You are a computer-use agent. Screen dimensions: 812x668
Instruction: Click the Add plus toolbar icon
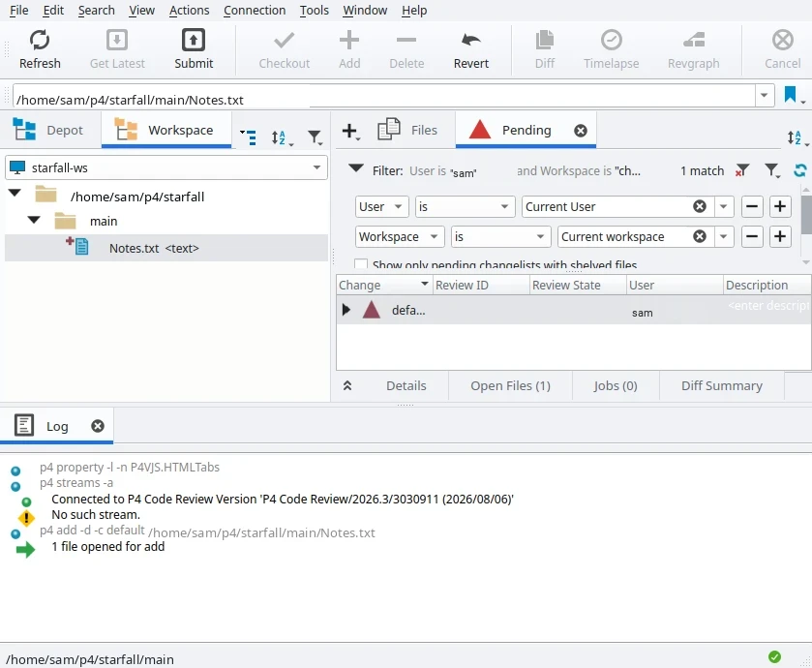point(349,41)
